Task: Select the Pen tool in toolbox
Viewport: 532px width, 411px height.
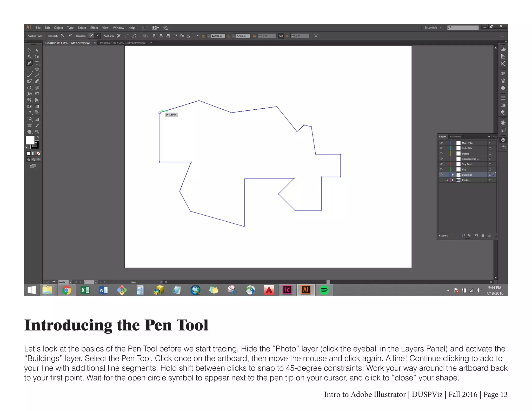Action: pos(29,63)
